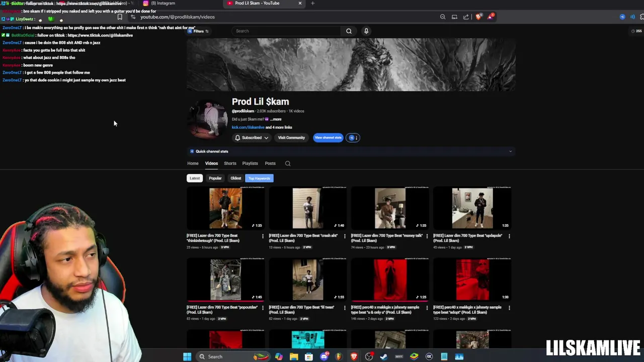Open more options for "thinkinhetough" video

(x=262, y=236)
